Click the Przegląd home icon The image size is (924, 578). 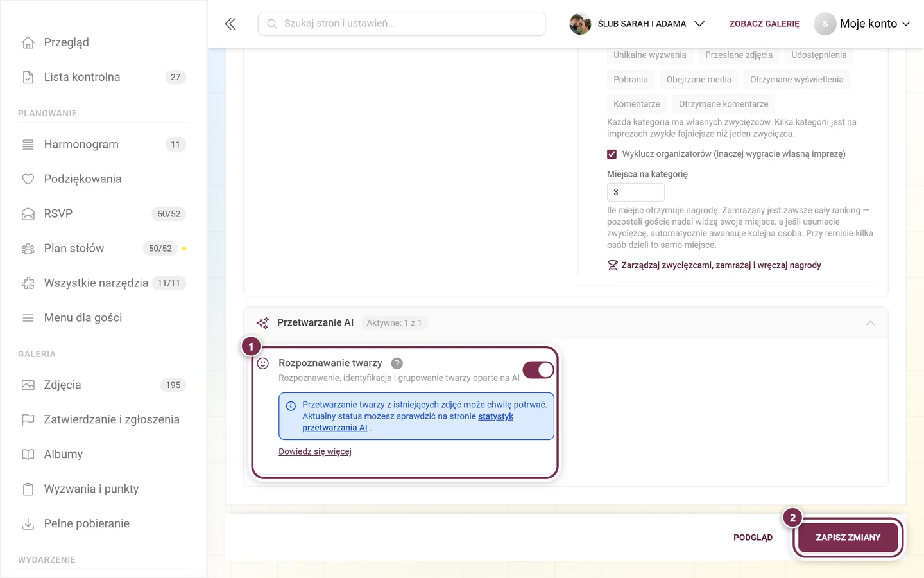tap(28, 42)
